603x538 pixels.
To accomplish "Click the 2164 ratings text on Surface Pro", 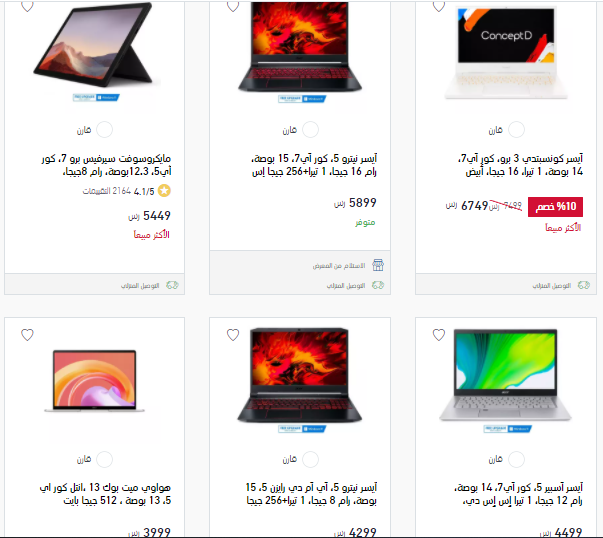I will (107, 191).
